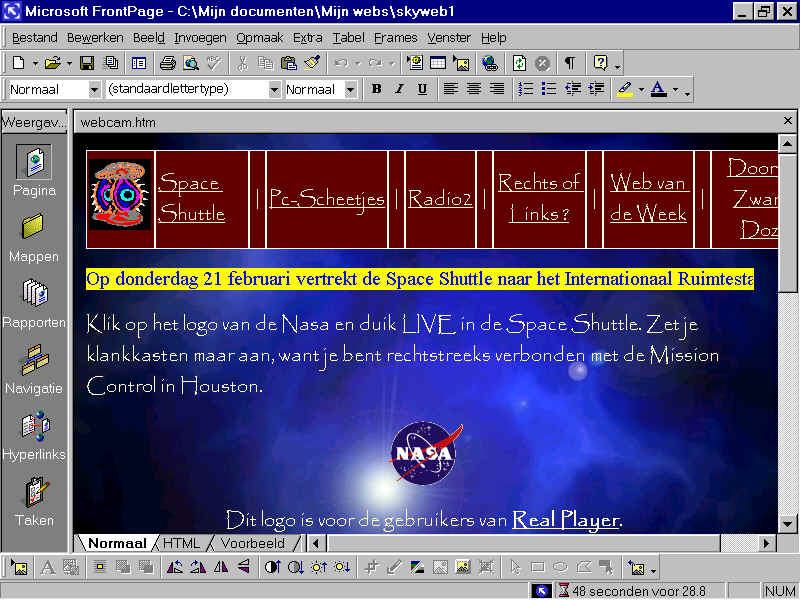Save the page with the floppy disk icon
This screenshot has height=600, width=800.
coord(87,63)
